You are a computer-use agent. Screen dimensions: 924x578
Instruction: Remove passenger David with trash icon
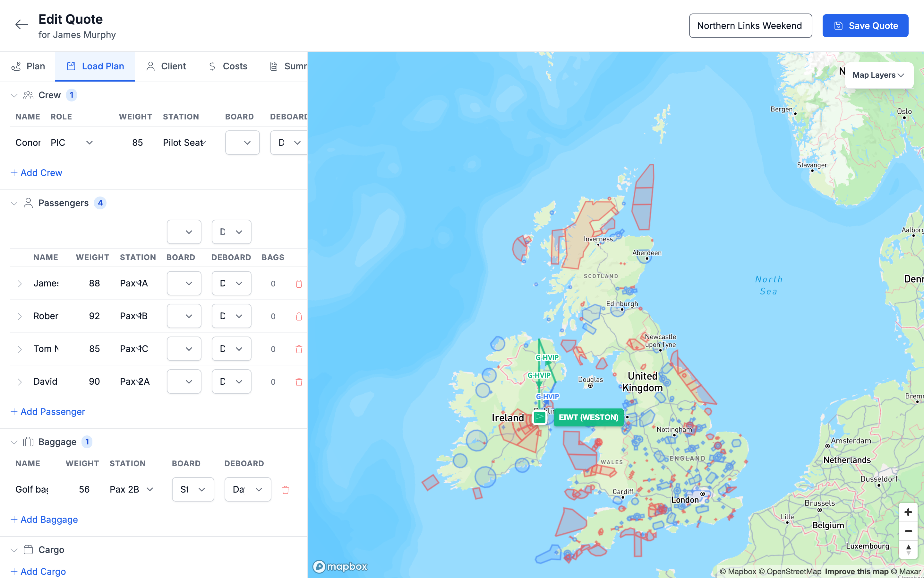pyautogui.click(x=299, y=382)
